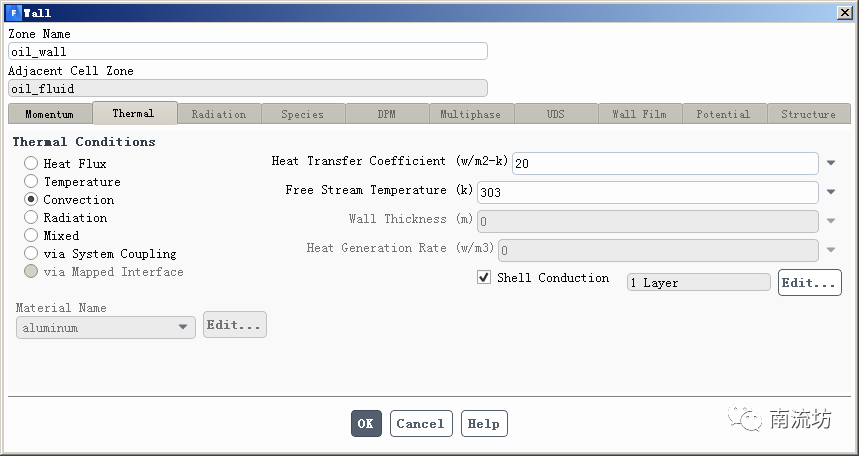
Task: Open the Structure tab
Action: tap(809, 114)
